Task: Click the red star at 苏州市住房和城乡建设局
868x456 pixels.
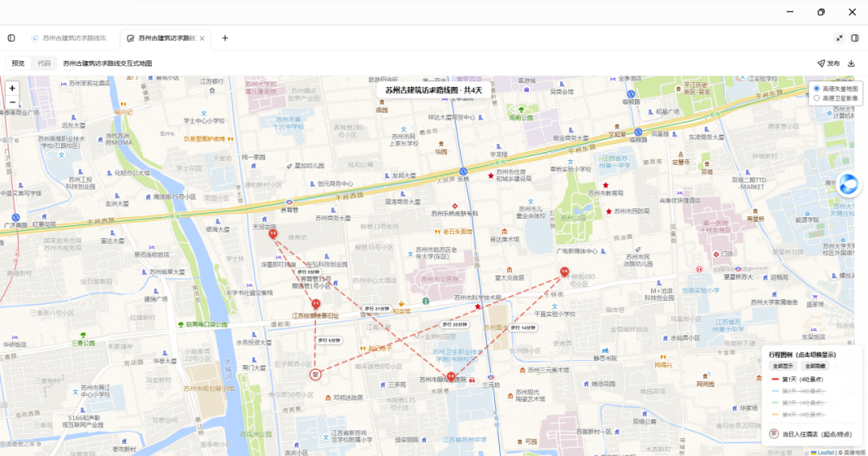Action: (490, 175)
